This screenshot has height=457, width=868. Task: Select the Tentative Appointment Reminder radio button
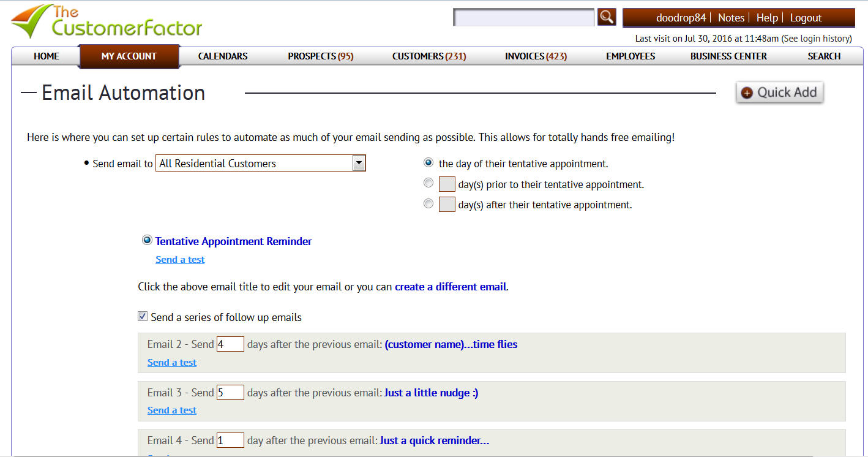tap(147, 240)
